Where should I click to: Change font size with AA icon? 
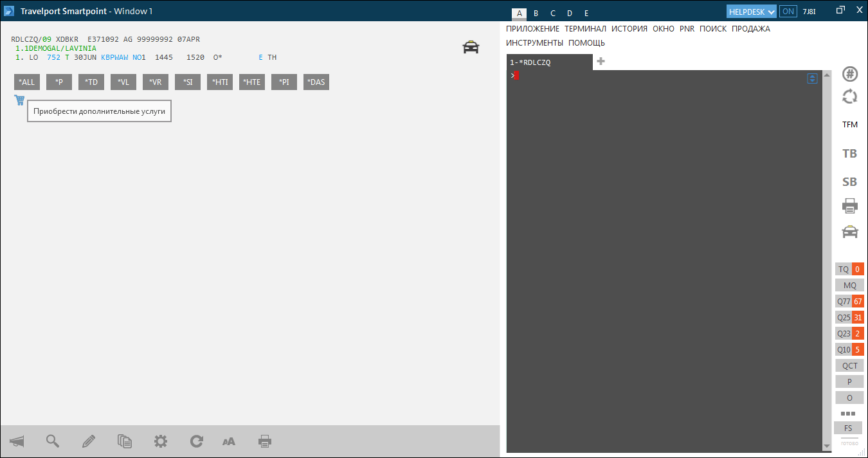pos(229,441)
